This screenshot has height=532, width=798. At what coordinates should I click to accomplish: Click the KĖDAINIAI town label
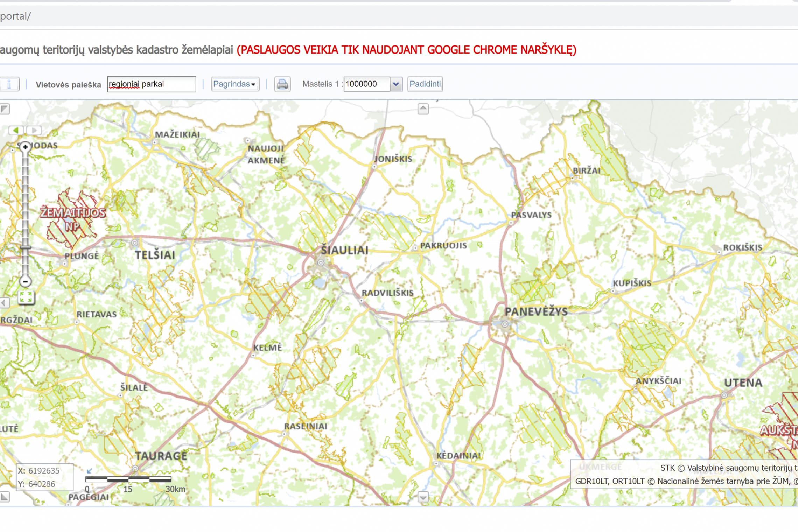pos(458,456)
